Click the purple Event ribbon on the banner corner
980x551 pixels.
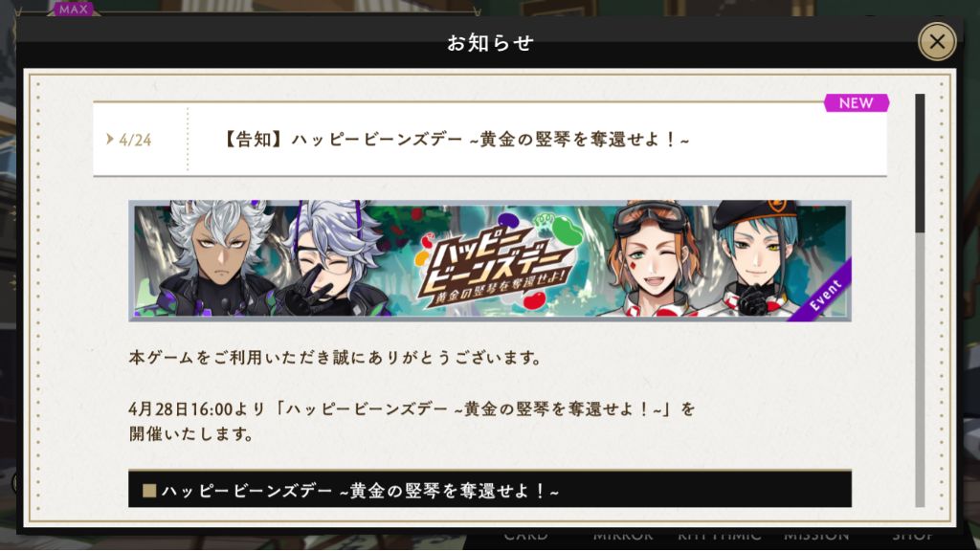tap(823, 293)
